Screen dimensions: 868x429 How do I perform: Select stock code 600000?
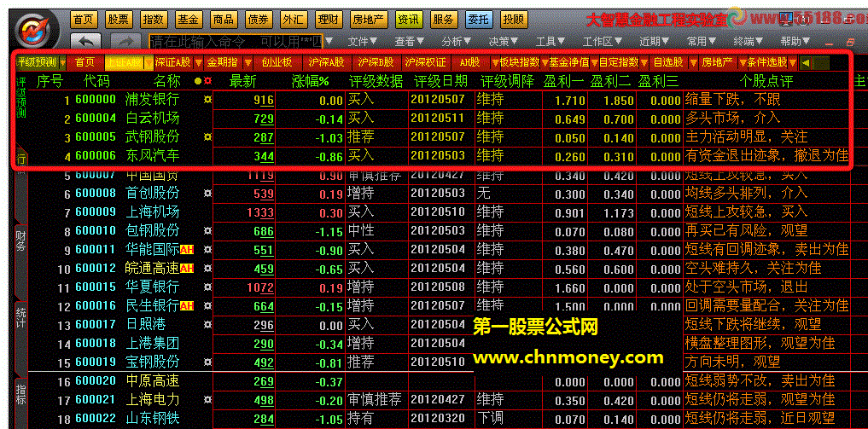[x=96, y=100]
